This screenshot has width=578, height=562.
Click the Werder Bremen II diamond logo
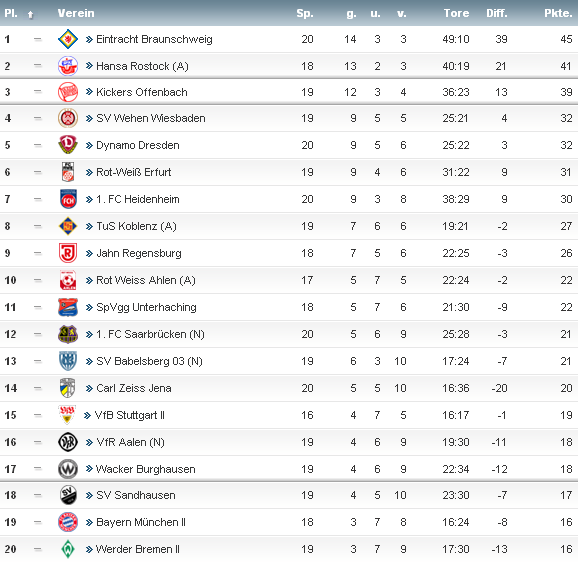pos(68,549)
